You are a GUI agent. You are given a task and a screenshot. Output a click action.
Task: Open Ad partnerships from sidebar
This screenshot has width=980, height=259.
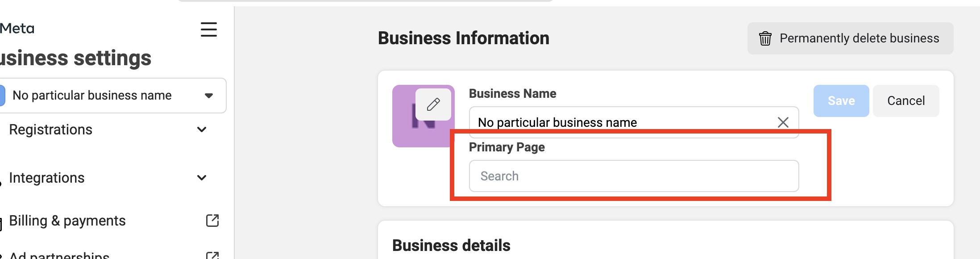coord(59,255)
